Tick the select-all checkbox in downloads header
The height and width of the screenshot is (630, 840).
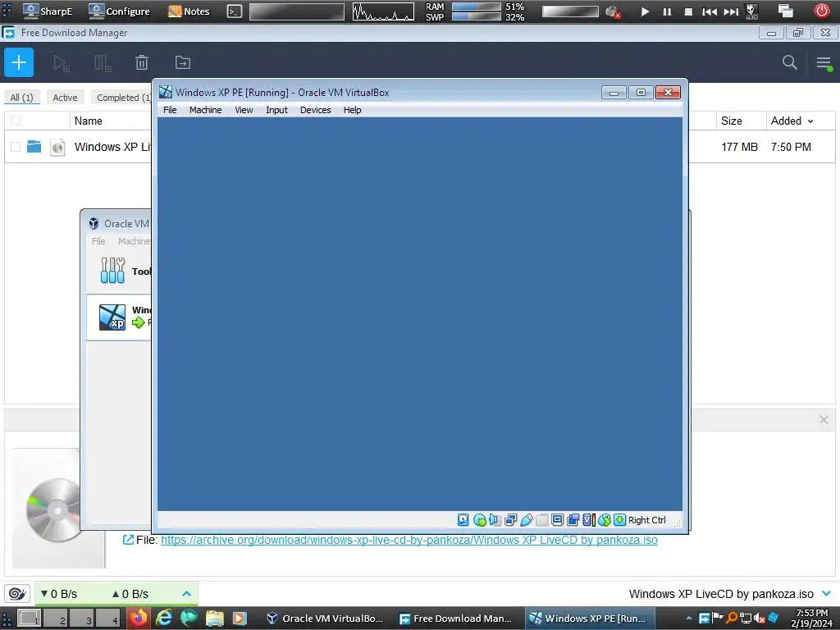click(16, 121)
